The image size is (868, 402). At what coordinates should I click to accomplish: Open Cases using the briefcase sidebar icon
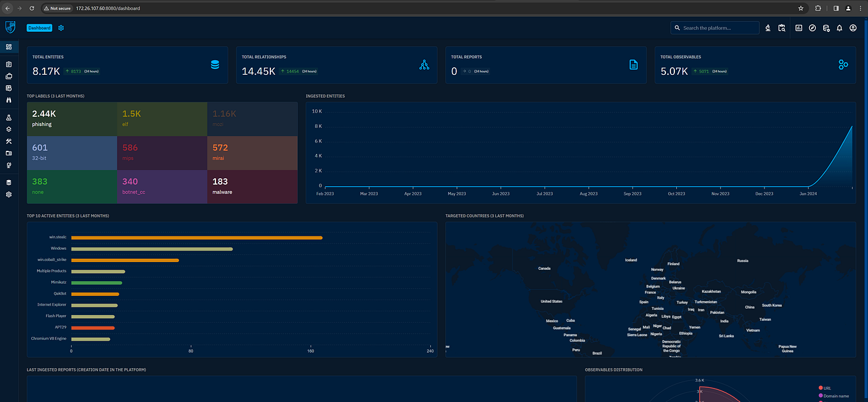[8, 77]
